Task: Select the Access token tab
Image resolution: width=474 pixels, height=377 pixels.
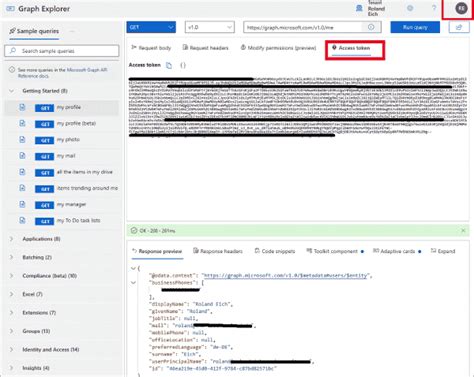Action: click(351, 48)
